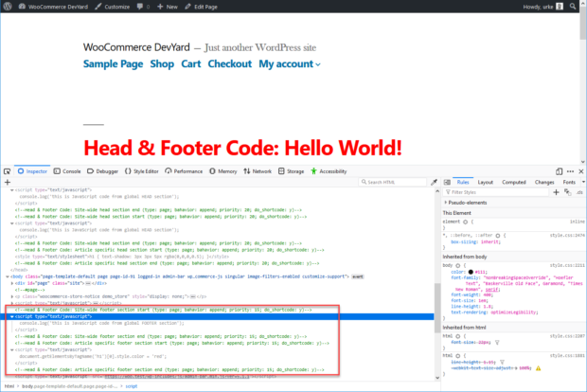Viewport: 587px width, 392px height.
Task: Click the toggle 3-pane inspector icon
Action: pyautogui.click(x=449, y=182)
